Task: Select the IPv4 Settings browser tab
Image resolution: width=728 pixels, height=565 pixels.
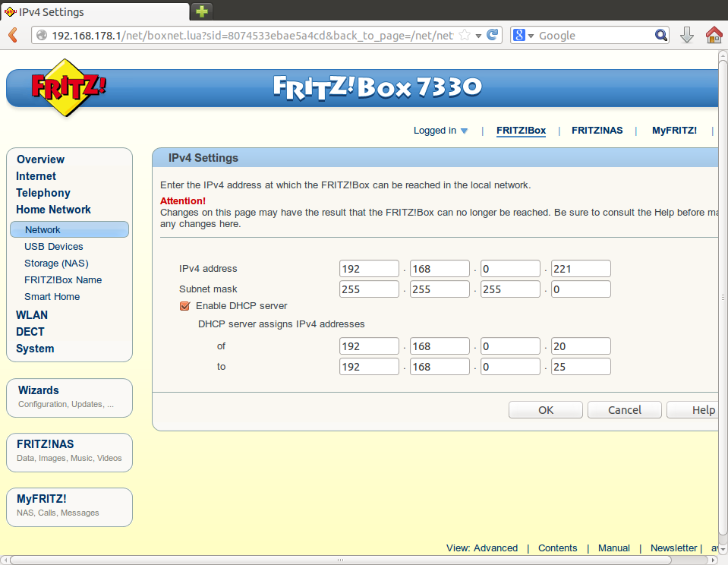Action: point(95,11)
